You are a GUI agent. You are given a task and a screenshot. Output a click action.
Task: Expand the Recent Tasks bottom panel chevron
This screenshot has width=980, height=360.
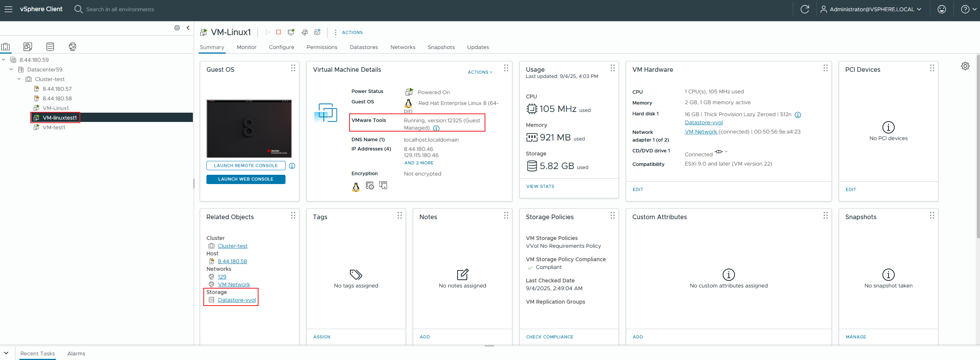pos(6,353)
